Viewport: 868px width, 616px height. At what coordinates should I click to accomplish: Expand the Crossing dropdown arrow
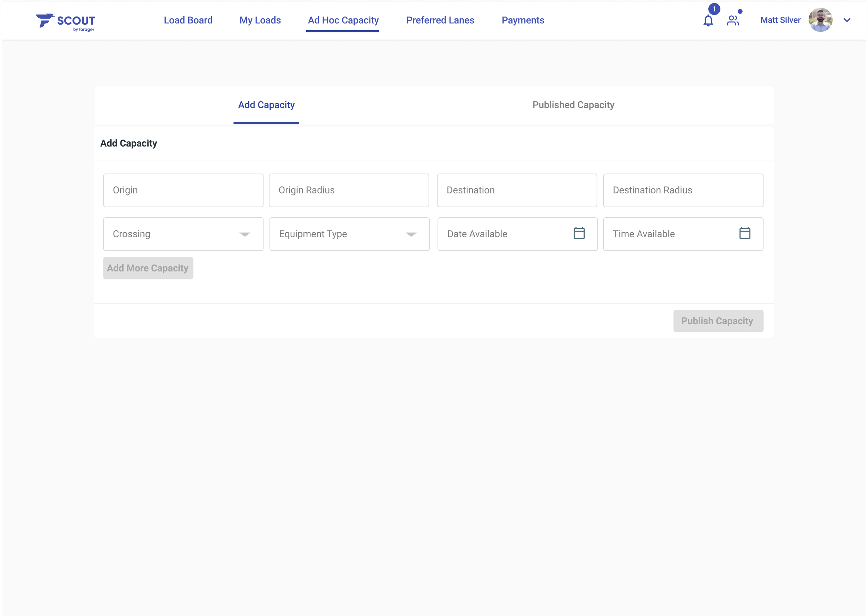click(x=245, y=234)
